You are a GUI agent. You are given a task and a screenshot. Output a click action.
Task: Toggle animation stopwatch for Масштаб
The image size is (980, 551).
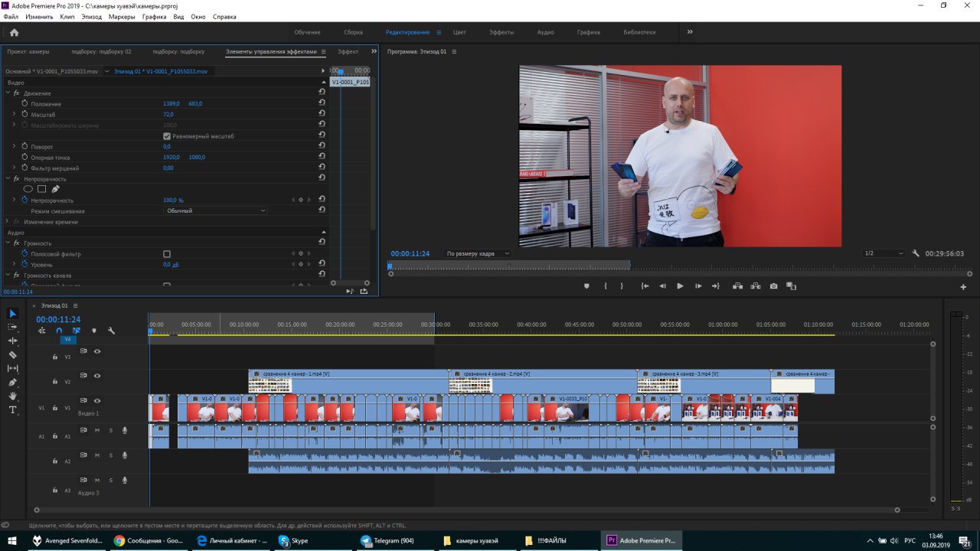24,114
